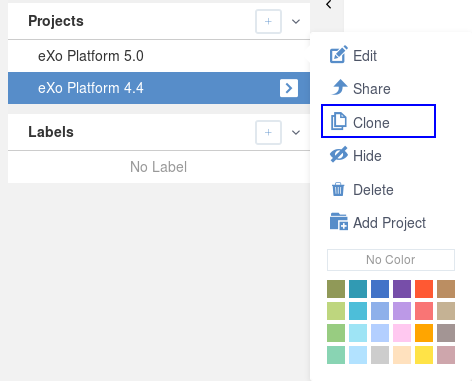
Task: Pick the orange color swatch
Action: 424,333
